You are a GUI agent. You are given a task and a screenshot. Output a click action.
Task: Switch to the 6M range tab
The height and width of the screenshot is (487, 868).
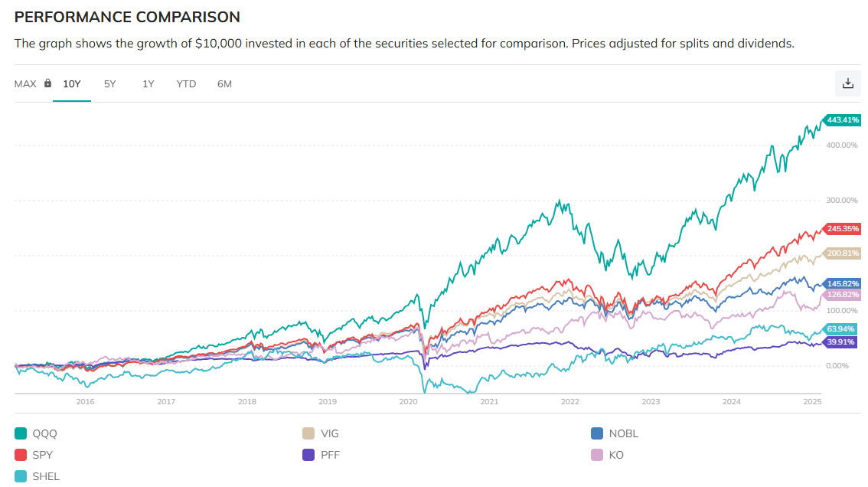pyautogui.click(x=224, y=83)
